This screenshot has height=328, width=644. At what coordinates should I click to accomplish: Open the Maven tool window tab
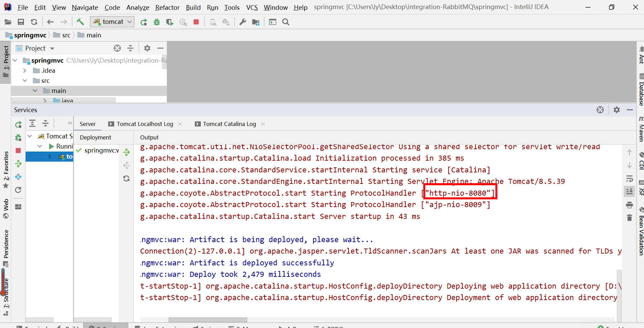(x=641, y=129)
